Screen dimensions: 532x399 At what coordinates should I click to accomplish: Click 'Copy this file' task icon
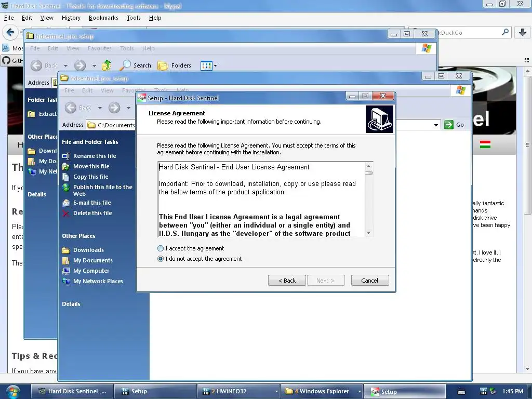[66, 177]
